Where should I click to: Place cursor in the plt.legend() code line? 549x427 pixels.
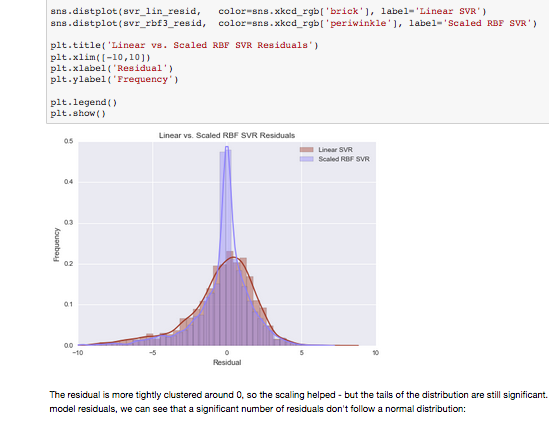[x=84, y=102]
